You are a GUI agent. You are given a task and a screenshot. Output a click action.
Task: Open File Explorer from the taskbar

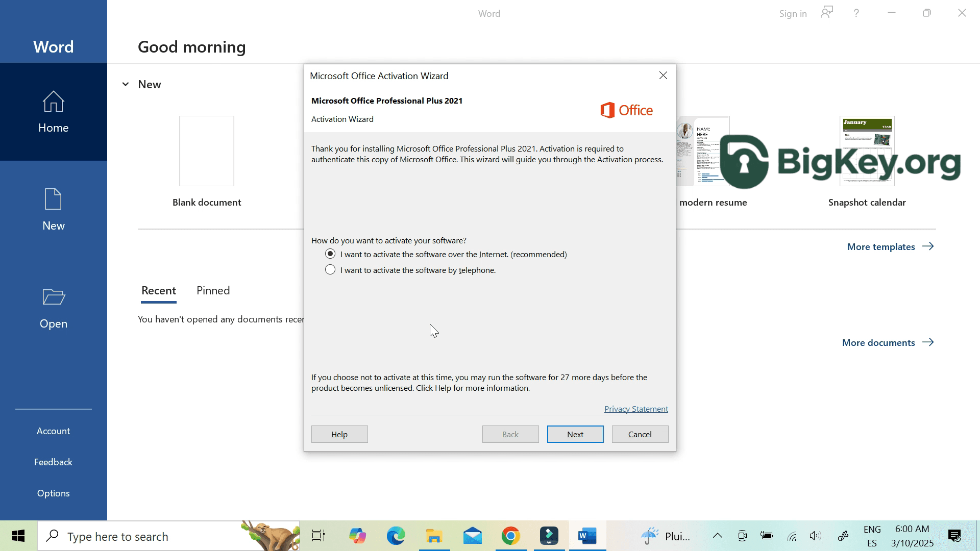(434, 536)
